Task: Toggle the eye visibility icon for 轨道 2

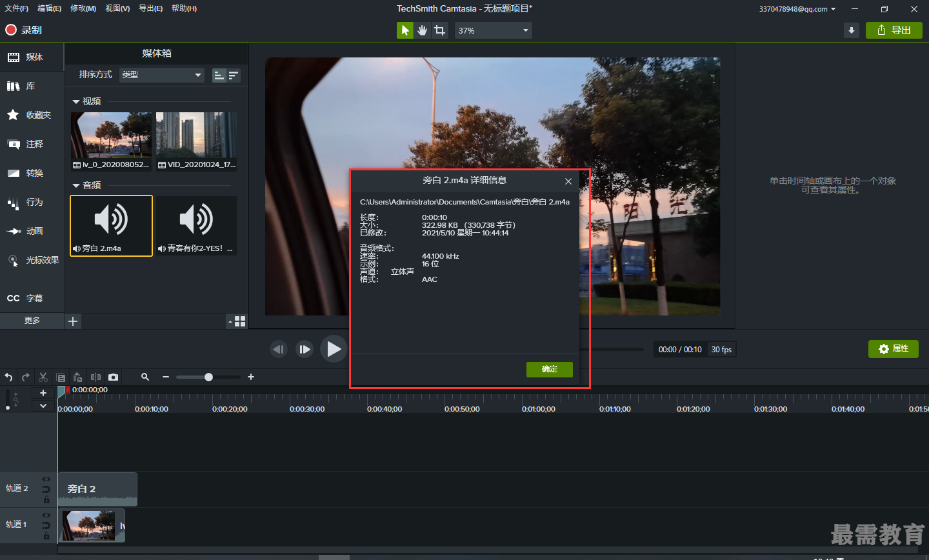Action: click(x=46, y=479)
